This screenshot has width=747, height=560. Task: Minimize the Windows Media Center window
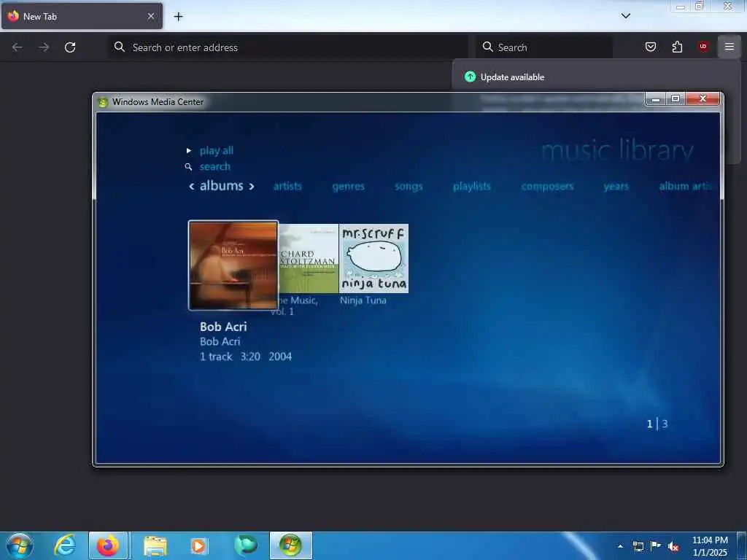[x=656, y=98]
